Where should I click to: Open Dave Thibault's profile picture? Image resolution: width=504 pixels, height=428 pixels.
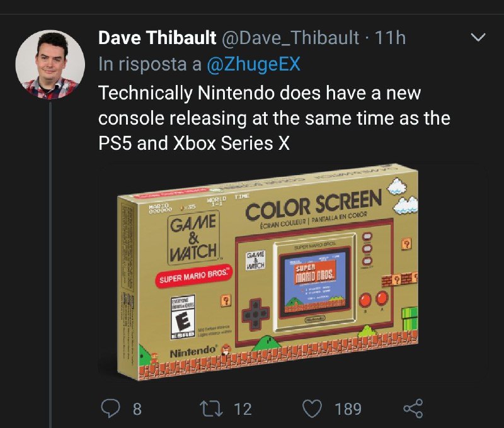pos(50,65)
